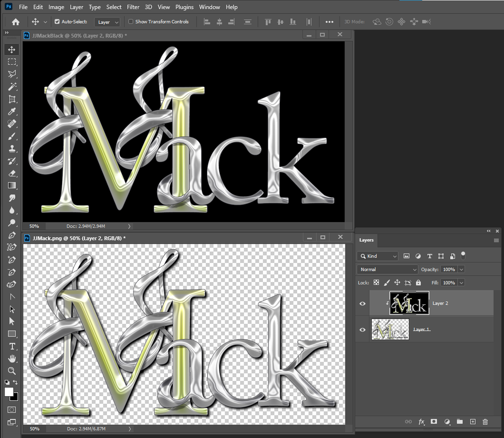Toggle lock transparent pixels
504x438 pixels.
[376, 283]
